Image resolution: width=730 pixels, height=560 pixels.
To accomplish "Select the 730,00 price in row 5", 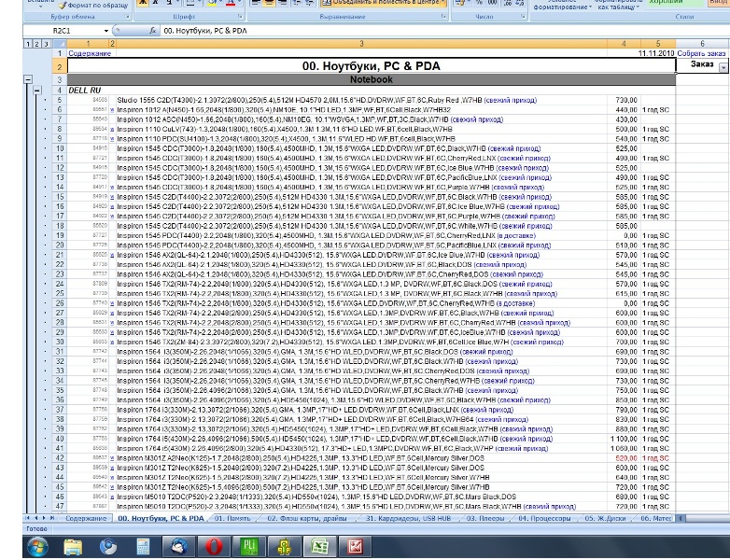I will tap(624, 100).
